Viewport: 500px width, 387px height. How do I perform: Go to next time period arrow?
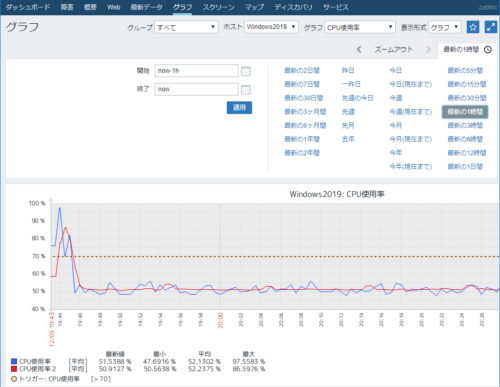pyautogui.click(x=428, y=50)
